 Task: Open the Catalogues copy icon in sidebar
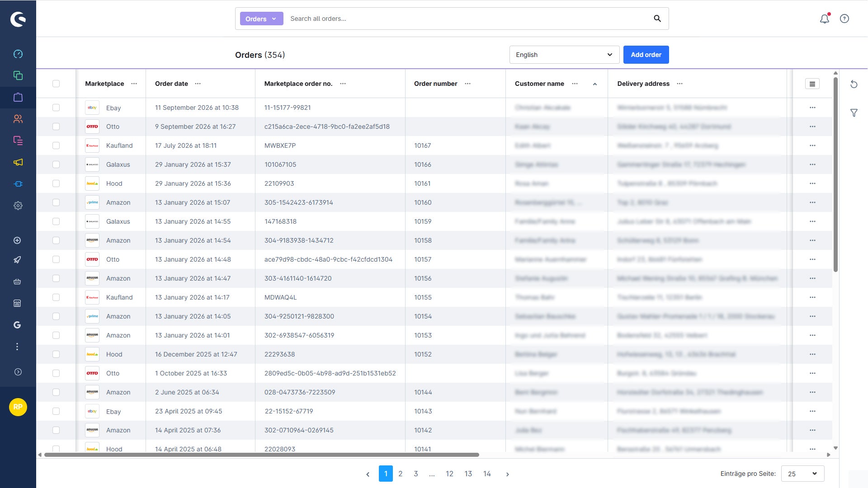coord(18,75)
